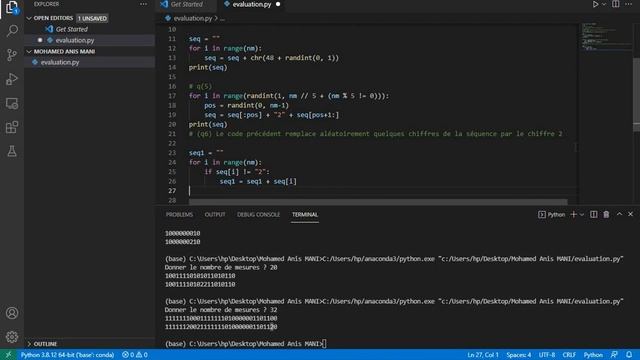Click the evaluation.py breadcrumb

[x=192, y=18]
